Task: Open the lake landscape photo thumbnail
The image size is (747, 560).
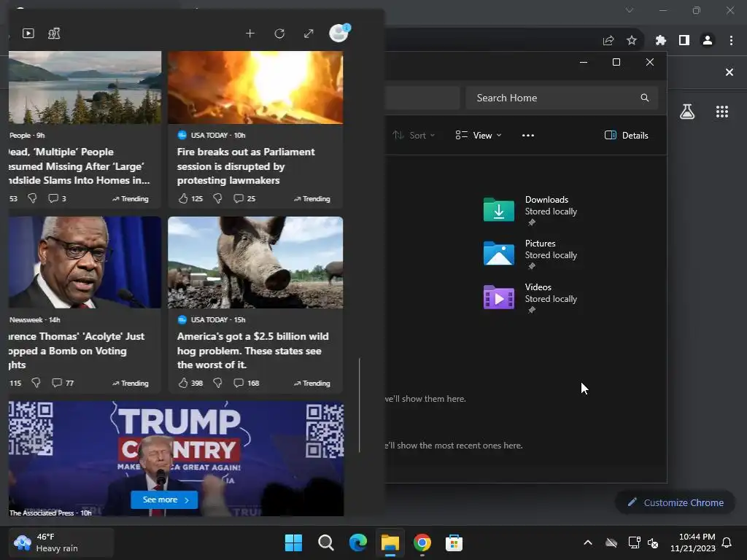Action: click(x=85, y=87)
